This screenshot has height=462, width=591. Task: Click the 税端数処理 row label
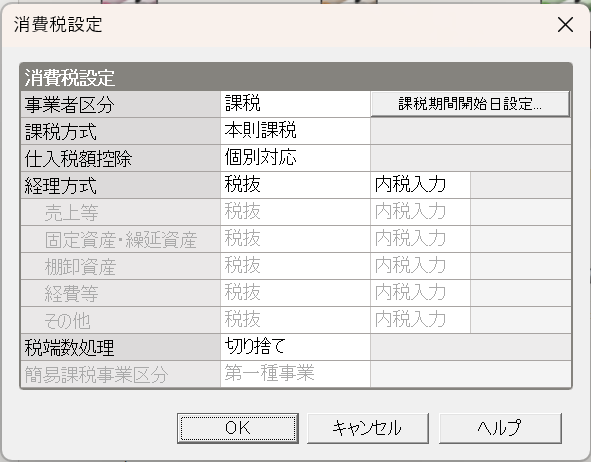click(121, 347)
